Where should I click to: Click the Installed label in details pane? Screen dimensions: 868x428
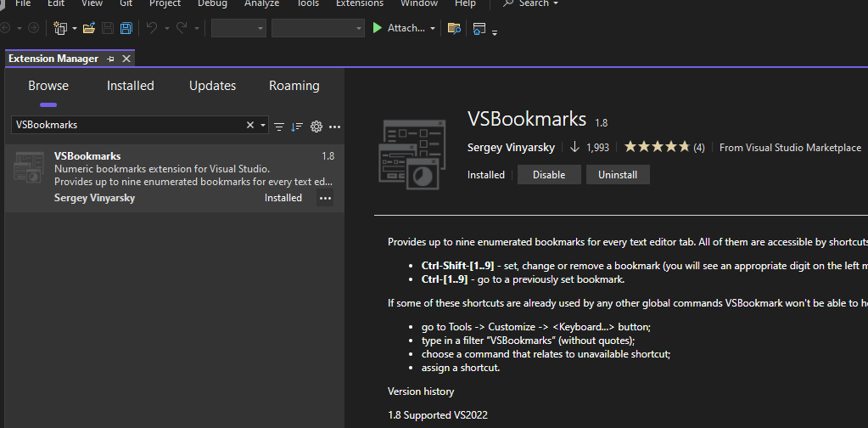pyautogui.click(x=486, y=175)
